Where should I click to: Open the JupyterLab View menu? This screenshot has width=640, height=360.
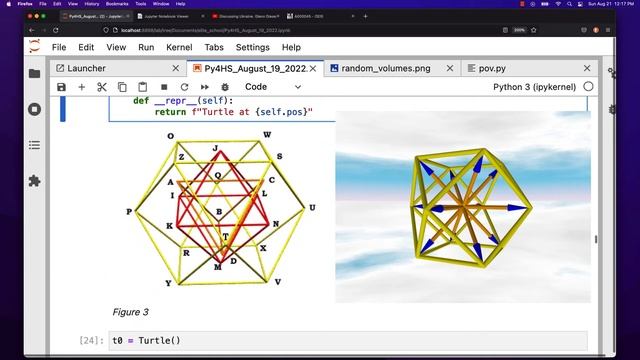click(x=116, y=47)
